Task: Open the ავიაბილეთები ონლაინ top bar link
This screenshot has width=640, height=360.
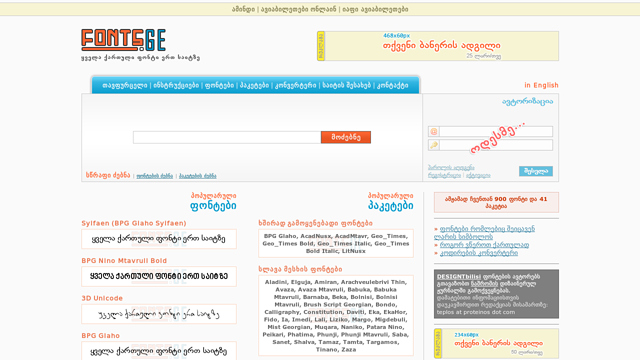Action: coord(298,9)
